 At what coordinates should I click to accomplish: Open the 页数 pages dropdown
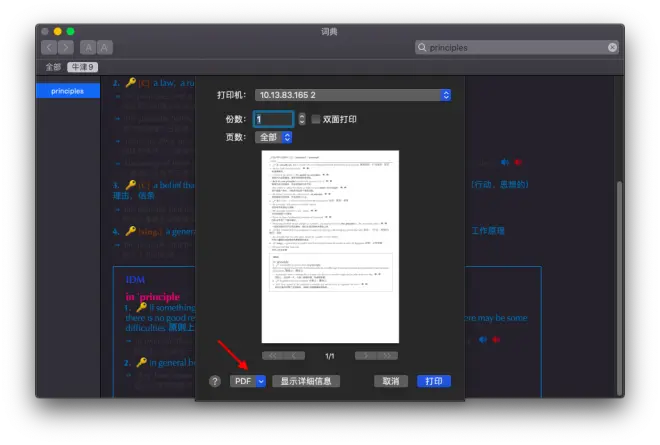pos(274,137)
